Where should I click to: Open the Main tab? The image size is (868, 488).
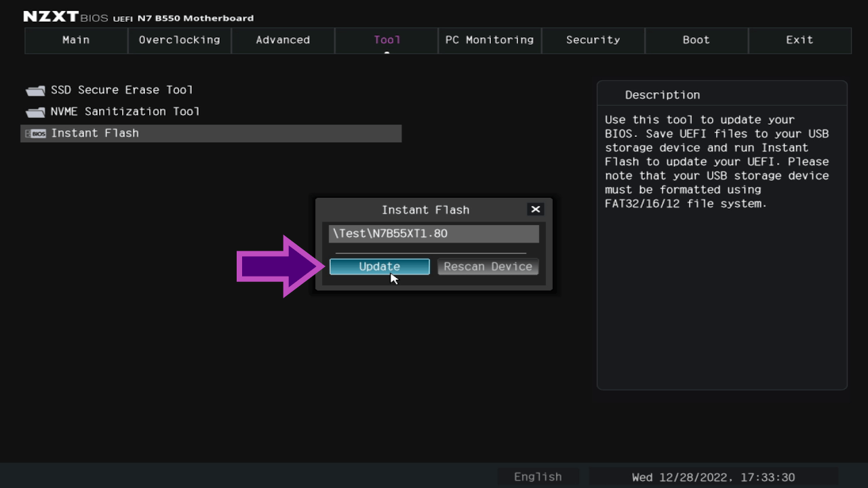point(76,40)
